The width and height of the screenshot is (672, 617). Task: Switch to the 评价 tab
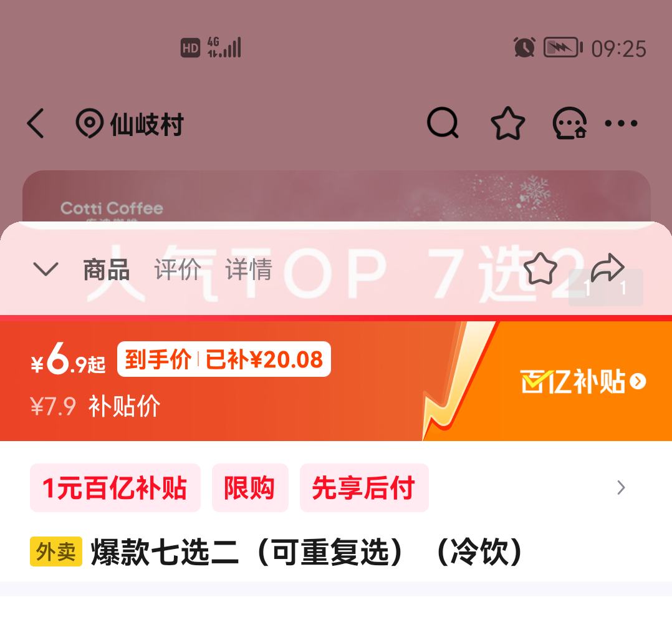point(178,270)
